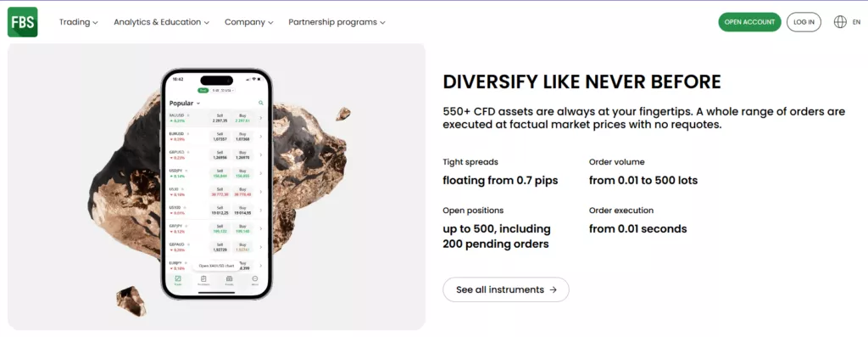Select the EN language option
The image size is (868, 337).
856,22
